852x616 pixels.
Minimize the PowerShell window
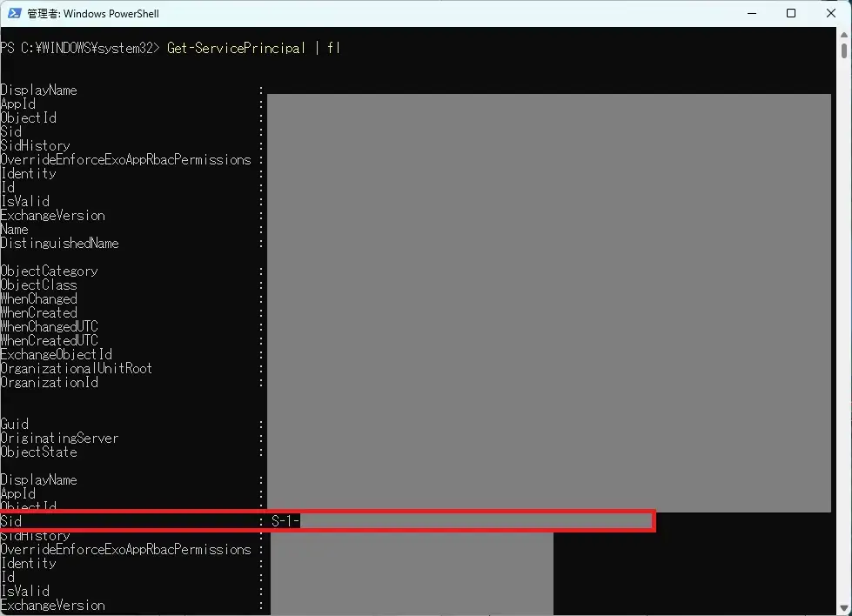752,13
